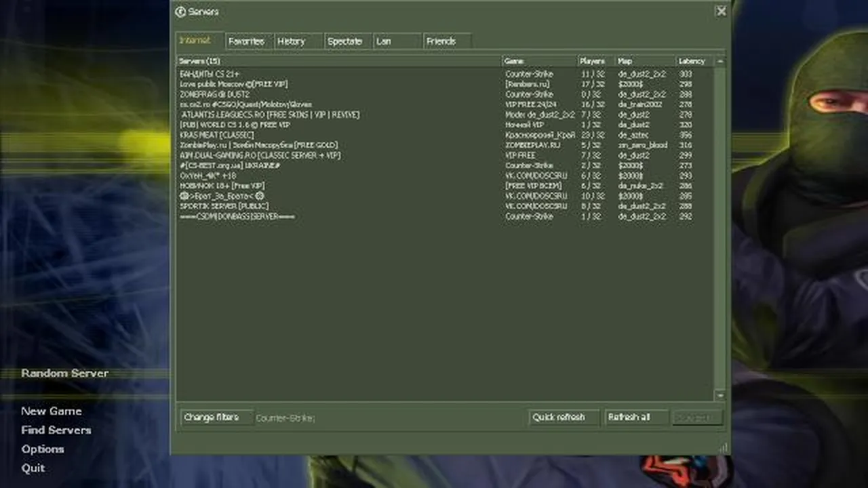Screen dimensions: 868x488
Task: Open Find Servers from main menu
Action: [56, 430]
